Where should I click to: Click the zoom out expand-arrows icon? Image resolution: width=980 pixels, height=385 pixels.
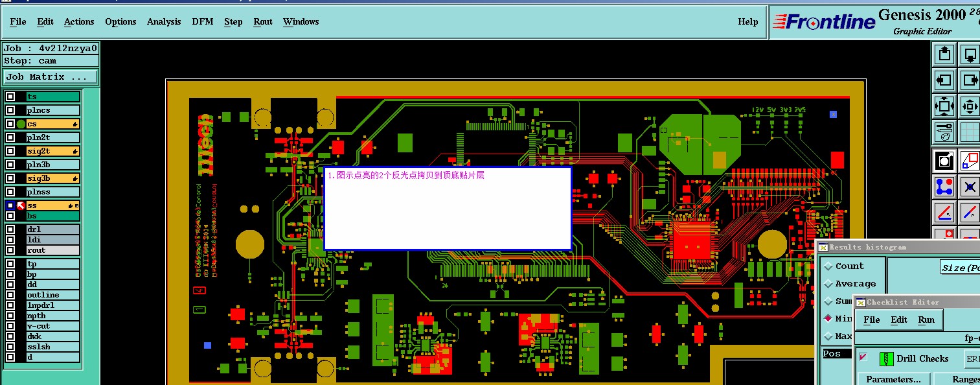(x=944, y=106)
